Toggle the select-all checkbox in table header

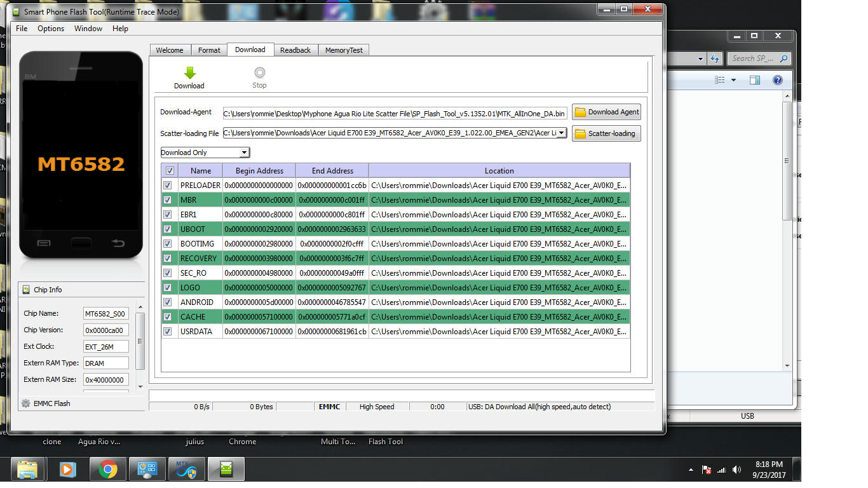coord(169,171)
